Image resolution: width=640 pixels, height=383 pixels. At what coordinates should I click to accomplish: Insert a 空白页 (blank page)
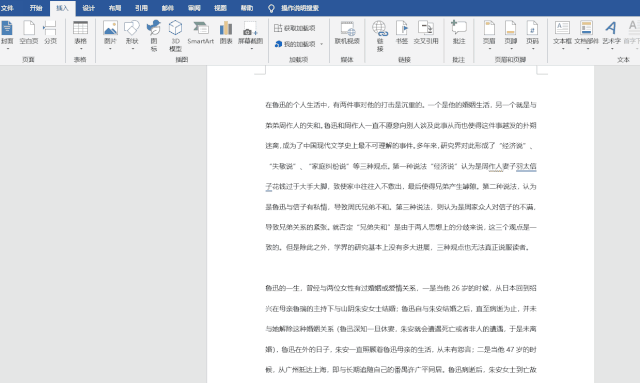29,33
